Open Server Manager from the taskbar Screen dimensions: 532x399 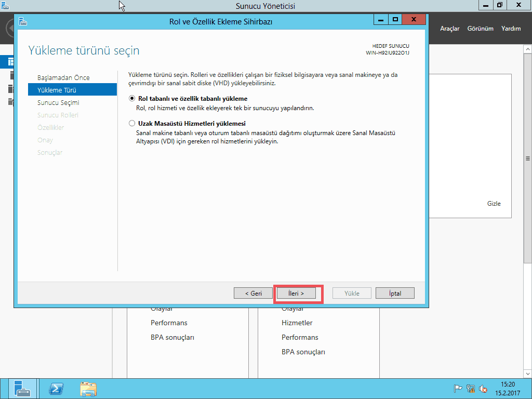pos(22,389)
